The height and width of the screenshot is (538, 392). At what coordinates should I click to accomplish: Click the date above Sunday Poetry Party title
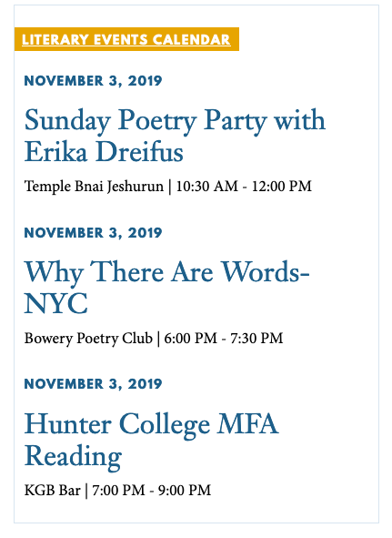click(x=93, y=81)
